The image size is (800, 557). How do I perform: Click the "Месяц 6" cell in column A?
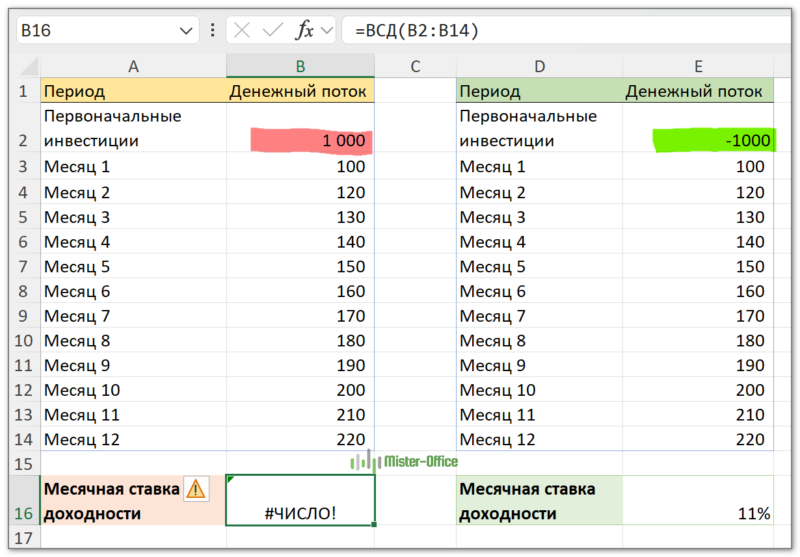pyautogui.click(x=133, y=292)
